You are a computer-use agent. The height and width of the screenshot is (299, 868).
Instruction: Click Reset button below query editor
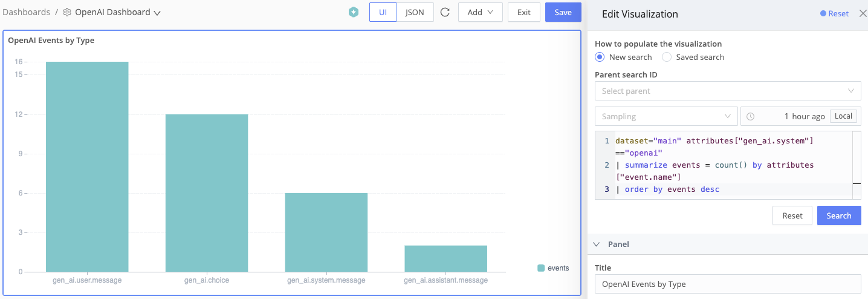point(792,215)
